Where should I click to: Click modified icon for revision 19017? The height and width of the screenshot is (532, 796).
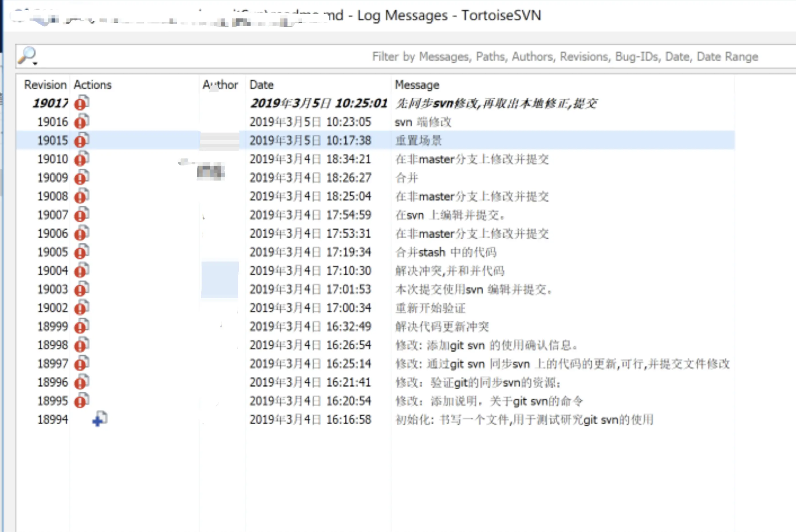(x=81, y=103)
